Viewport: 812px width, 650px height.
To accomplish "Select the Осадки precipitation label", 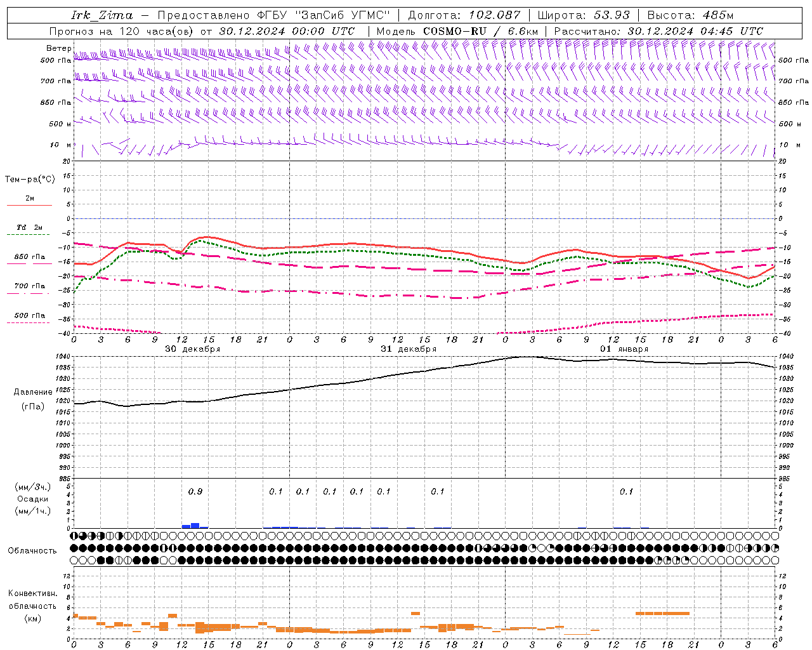I will coord(33,499).
